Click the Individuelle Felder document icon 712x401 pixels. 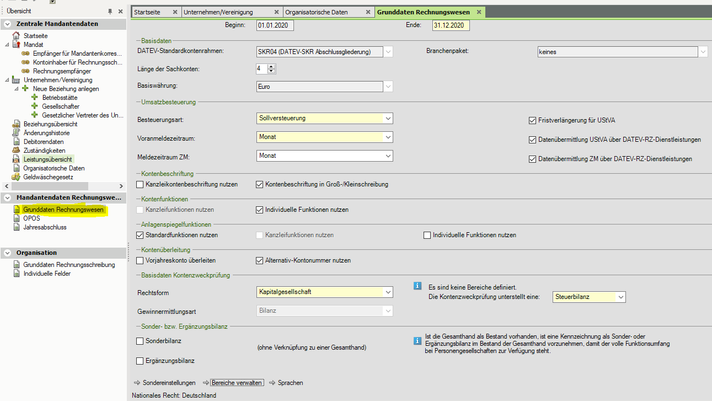(17, 273)
